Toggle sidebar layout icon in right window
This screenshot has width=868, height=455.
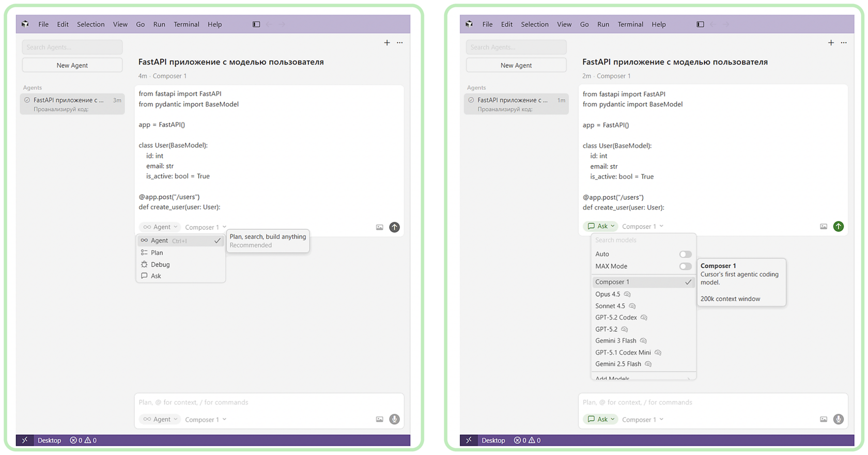700,24
